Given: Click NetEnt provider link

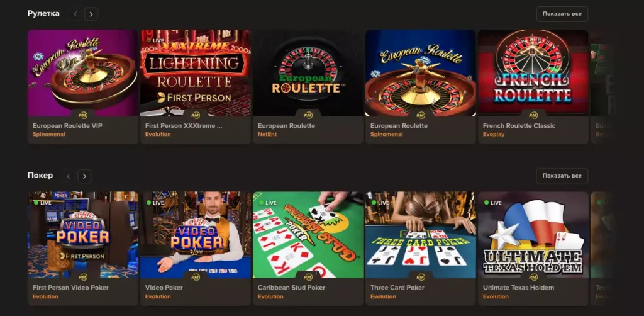Looking at the screenshot, I should (266, 134).
